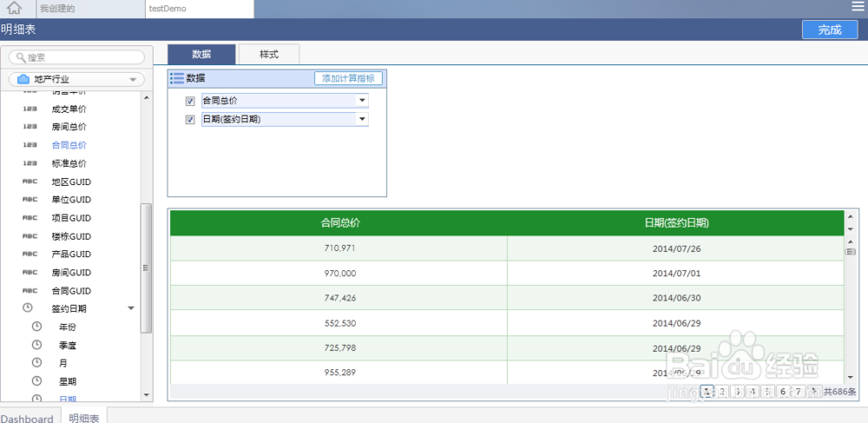868x423 pixels.
Task: Switch to Dashboard bottom tab
Action: point(27,418)
